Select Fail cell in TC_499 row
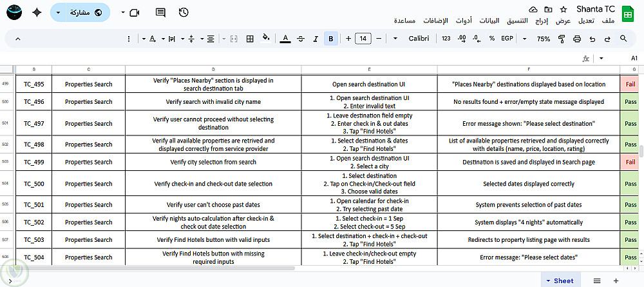Viewport: 644px width, 287px height. click(x=630, y=162)
